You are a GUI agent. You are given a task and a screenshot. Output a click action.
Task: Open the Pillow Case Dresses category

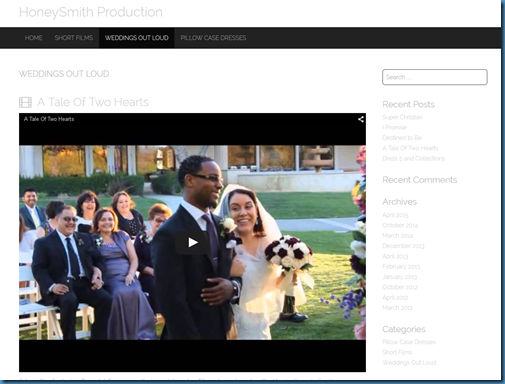(x=409, y=342)
